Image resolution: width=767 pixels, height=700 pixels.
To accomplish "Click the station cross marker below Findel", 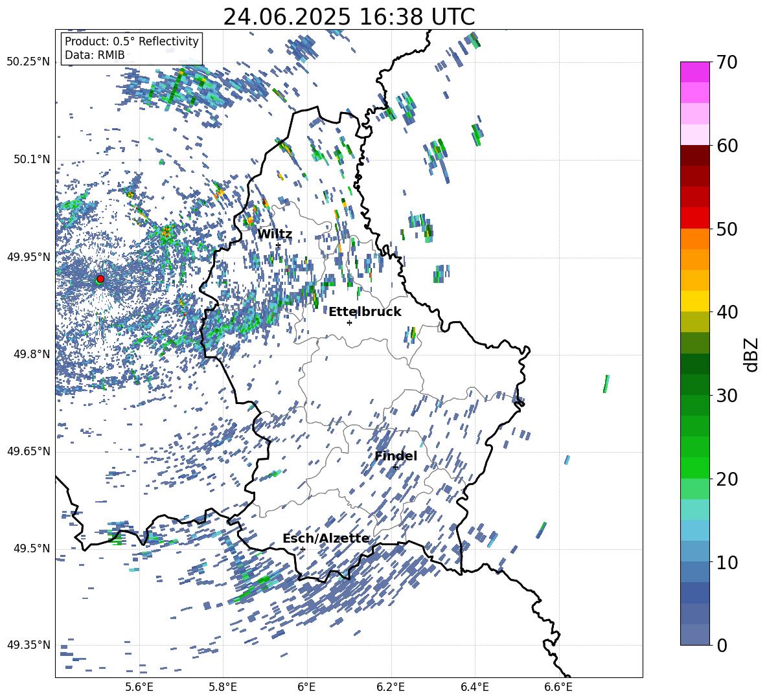I will click(x=395, y=468).
